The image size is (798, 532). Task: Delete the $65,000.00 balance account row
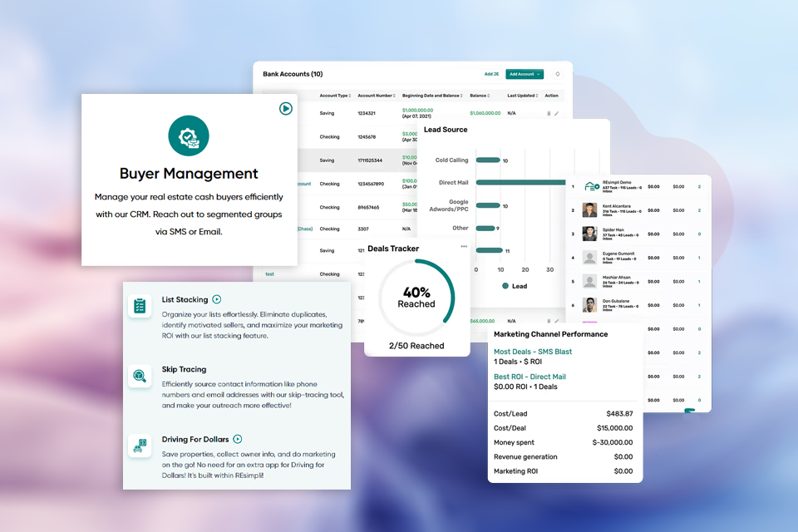click(549, 321)
